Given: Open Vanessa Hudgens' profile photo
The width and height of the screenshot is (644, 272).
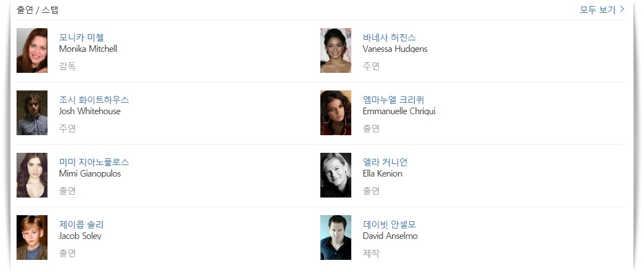Looking at the screenshot, I should point(336,51).
